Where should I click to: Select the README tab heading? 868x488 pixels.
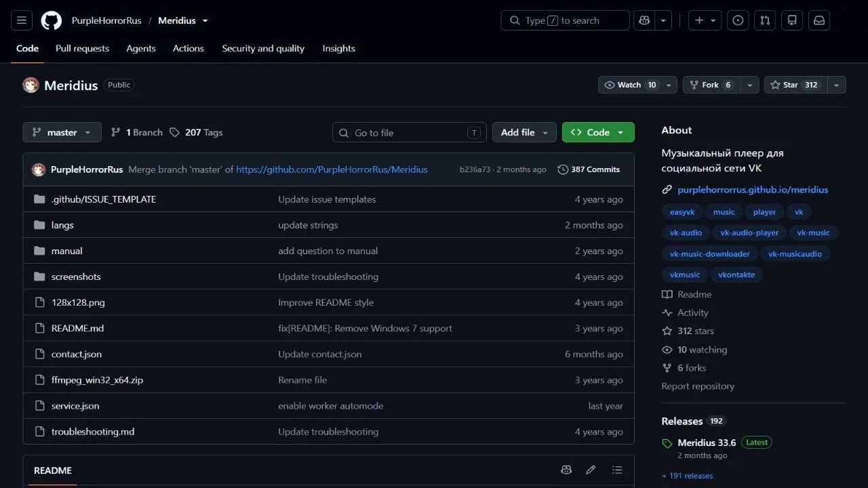(x=53, y=470)
